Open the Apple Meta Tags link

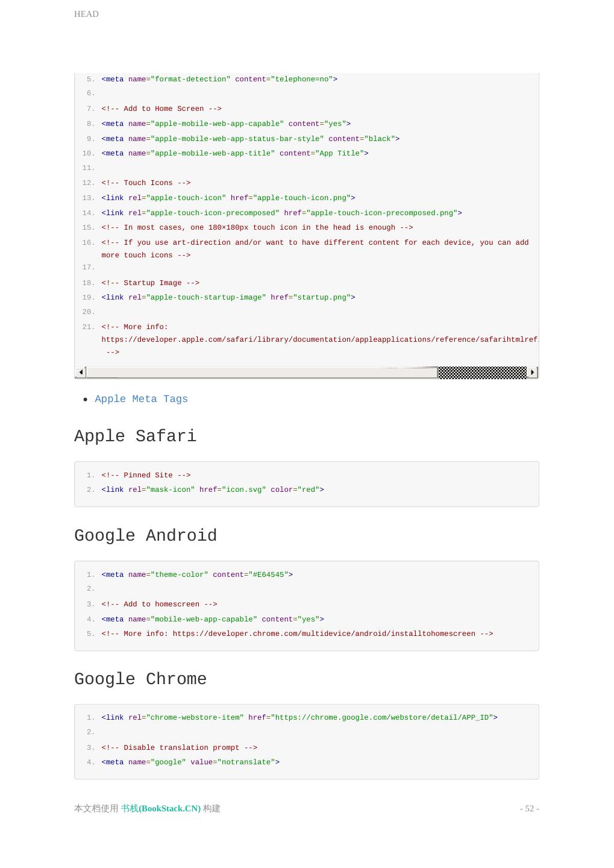pyautogui.click(x=141, y=399)
